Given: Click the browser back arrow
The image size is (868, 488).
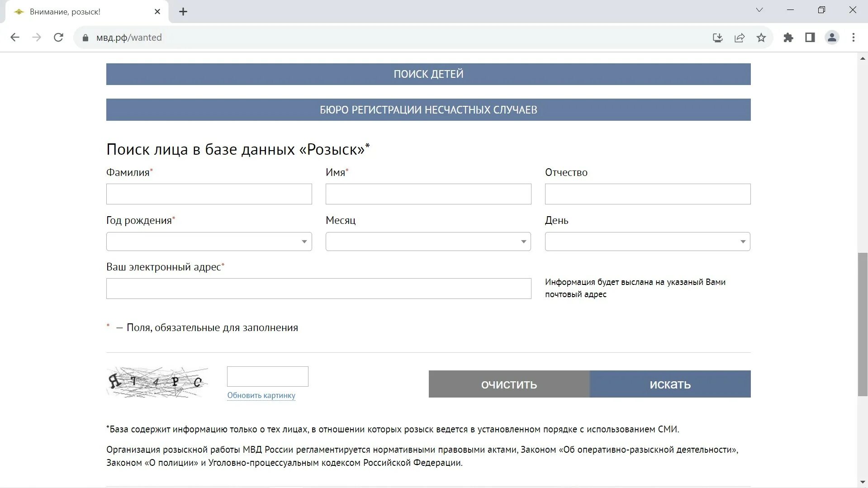Looking at the screenshot, I should coord(15,38).
